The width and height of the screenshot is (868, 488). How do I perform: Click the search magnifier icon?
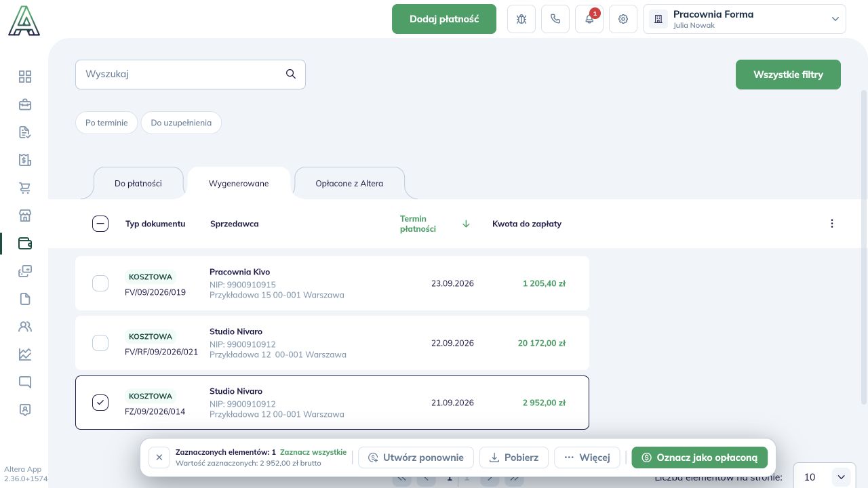coord(291,75)
